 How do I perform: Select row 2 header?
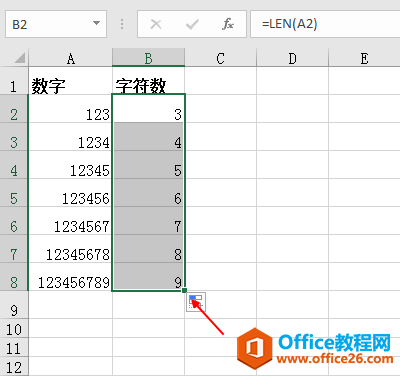tap(14, 109)
